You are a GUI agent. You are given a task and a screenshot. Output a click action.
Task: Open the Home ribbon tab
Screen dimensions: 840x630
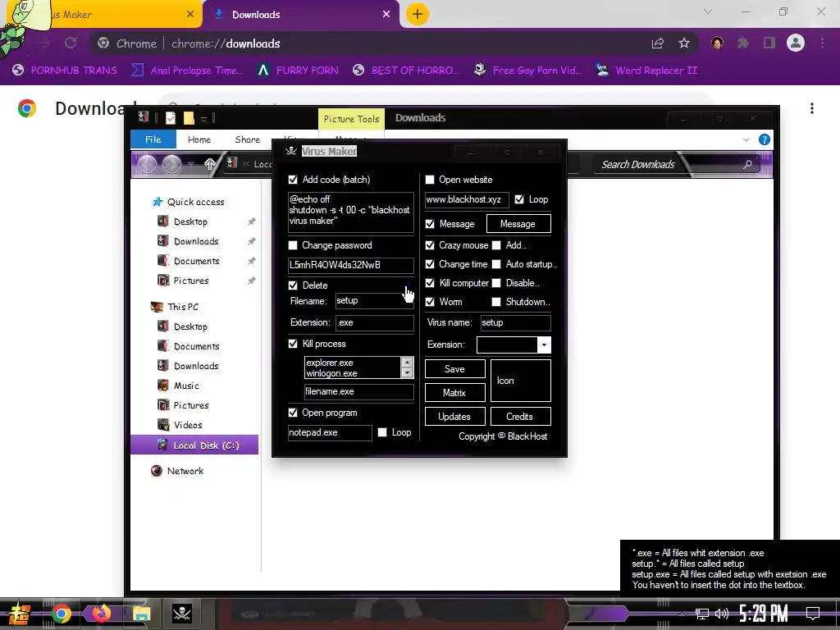199,139
